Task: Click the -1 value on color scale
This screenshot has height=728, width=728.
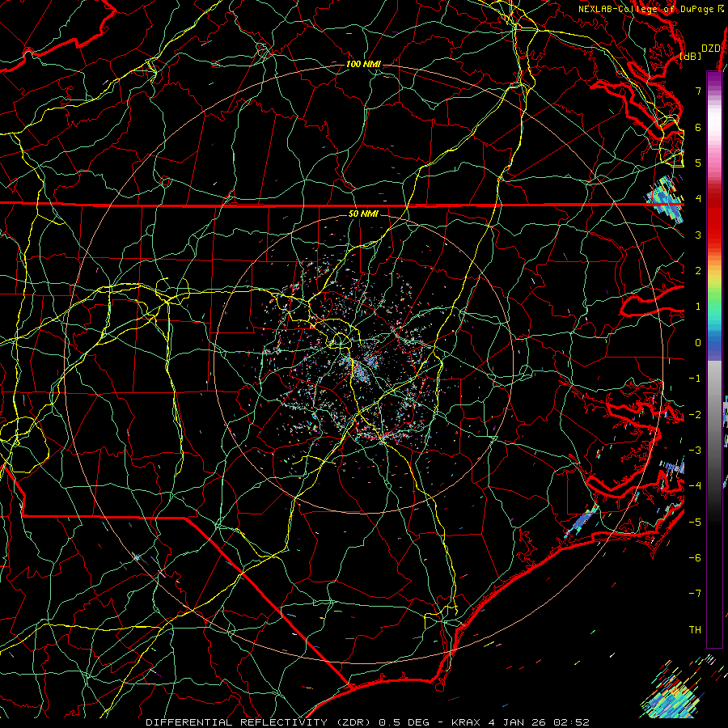Action: pyautogui.click(x=695, y=379)
